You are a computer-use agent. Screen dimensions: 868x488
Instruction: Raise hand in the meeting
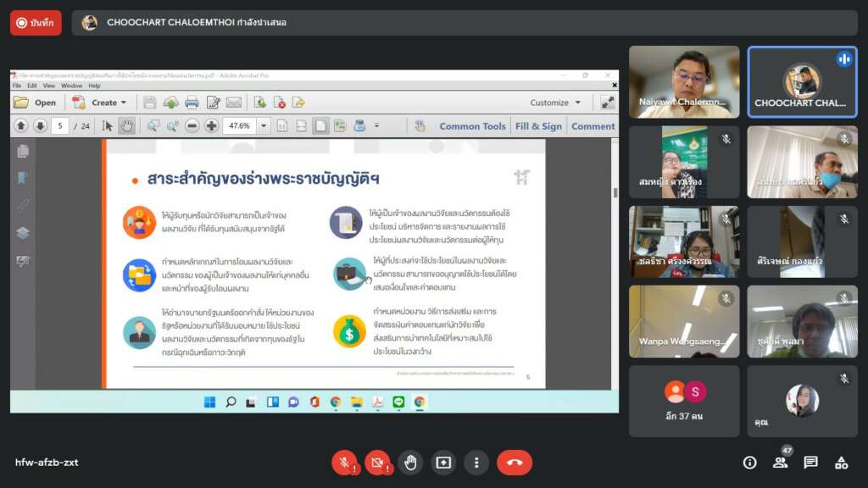410,463
